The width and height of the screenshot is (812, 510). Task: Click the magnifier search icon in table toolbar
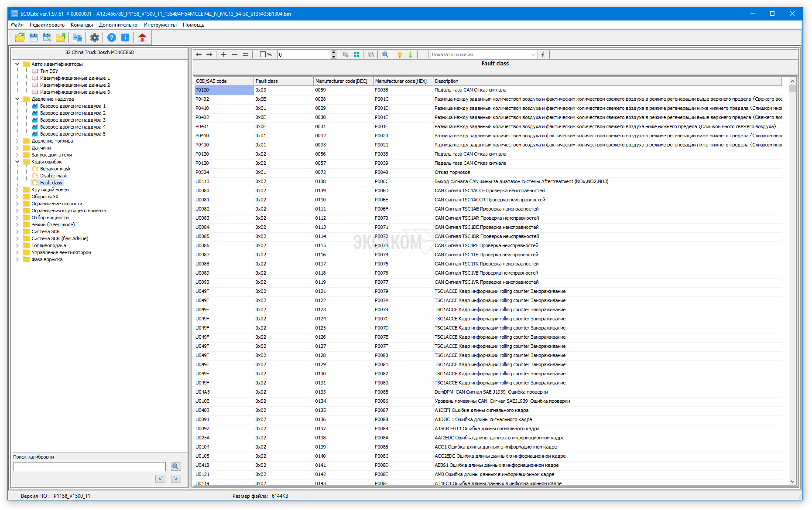(385, 54)
